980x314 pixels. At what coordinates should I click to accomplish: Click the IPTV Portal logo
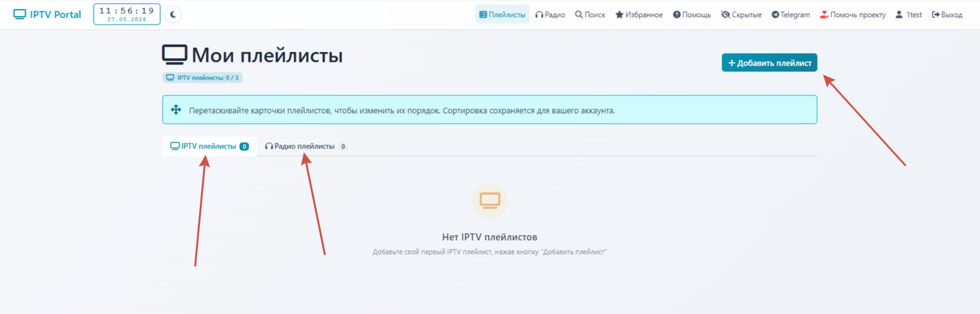click(47, 14)
